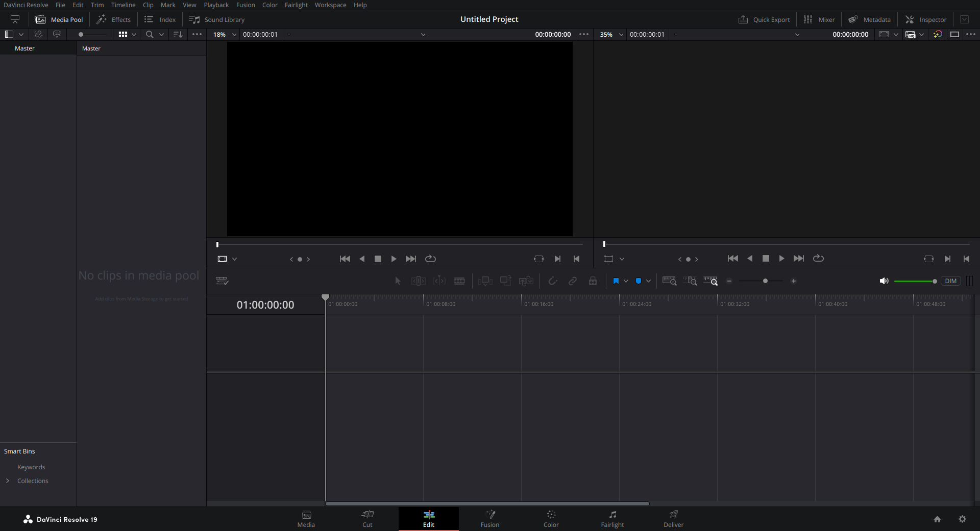Open the Sound Library panel
Viewport: 980px width, 531px height.
click(x=217, y=19)
